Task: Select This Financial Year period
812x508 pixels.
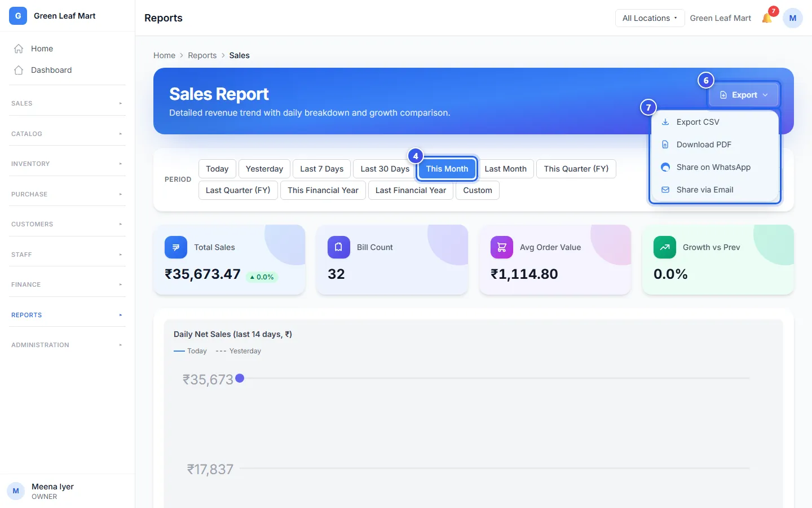Action: coord(323,190)
